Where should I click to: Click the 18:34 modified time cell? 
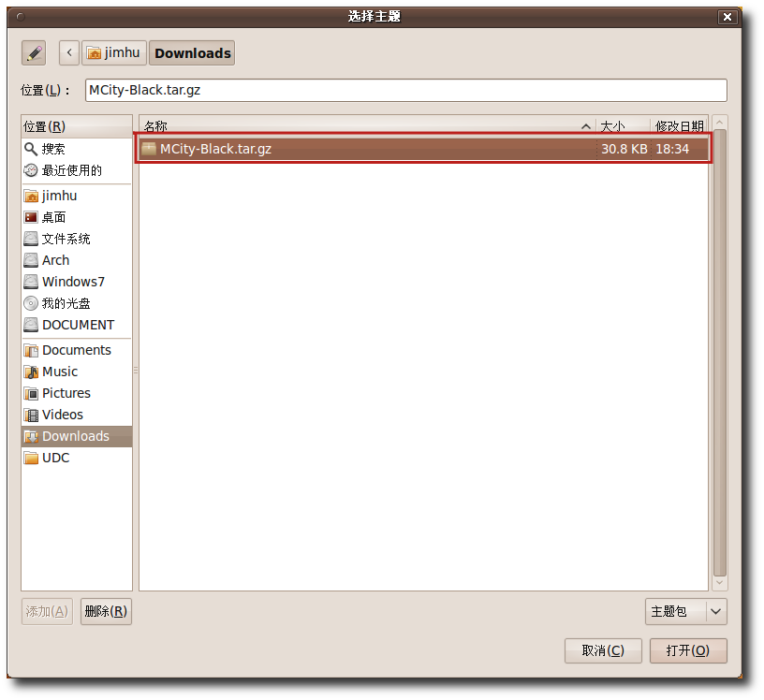click(672, 149)
